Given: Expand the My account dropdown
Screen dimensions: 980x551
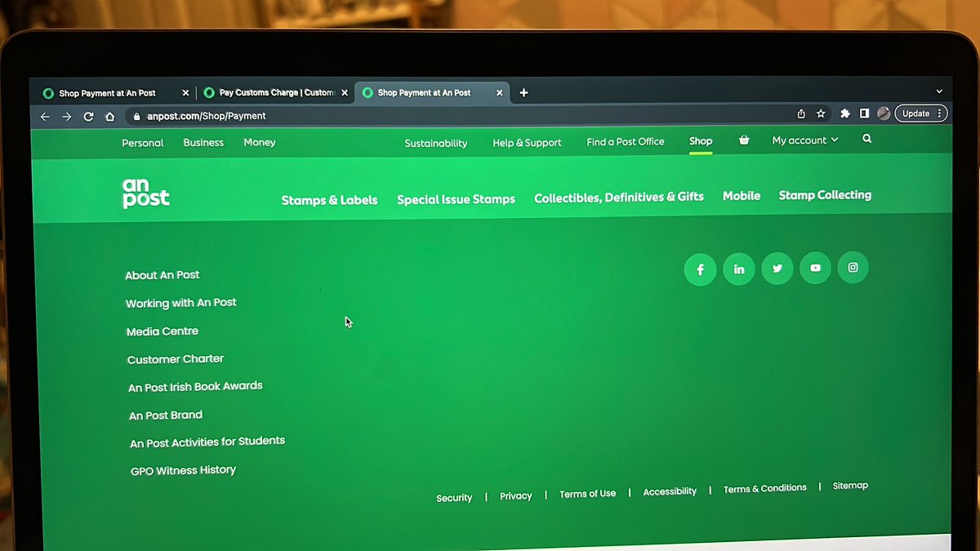Looking at the screenshot, I should pyautogui.click(x=805, y=140).
